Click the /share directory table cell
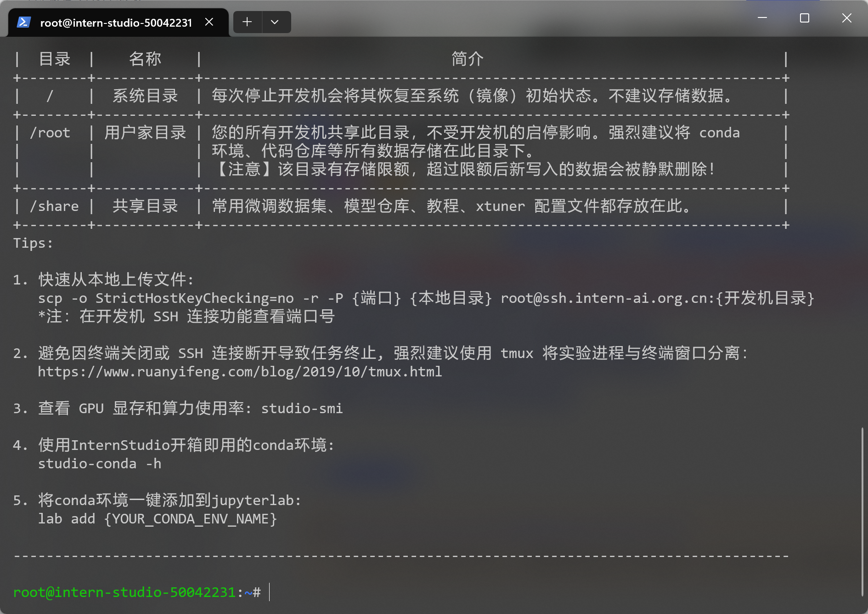The width and height of the screenshot is (868, 614). coord(54,206)
